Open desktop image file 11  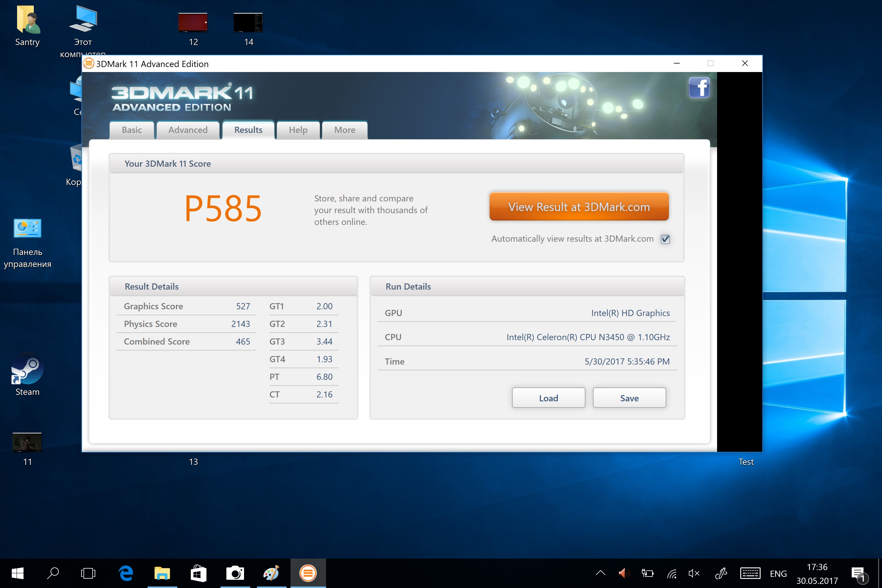tap(27, 449)
